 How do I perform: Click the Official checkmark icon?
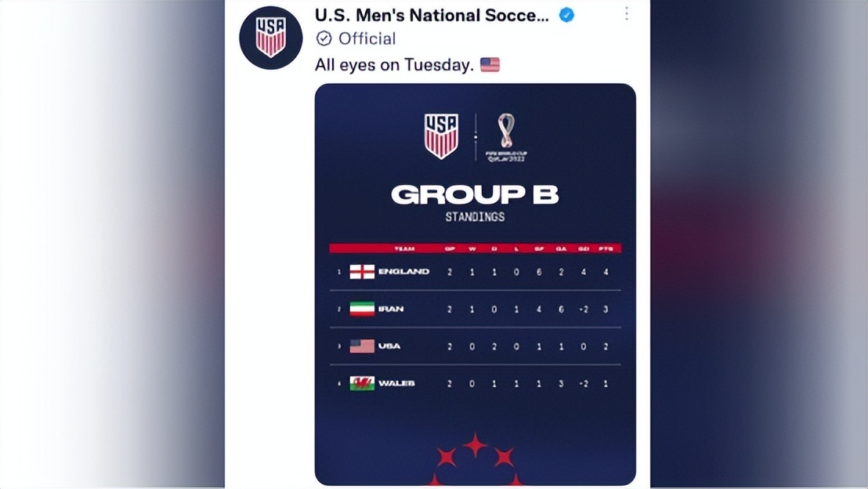[324, 38]
